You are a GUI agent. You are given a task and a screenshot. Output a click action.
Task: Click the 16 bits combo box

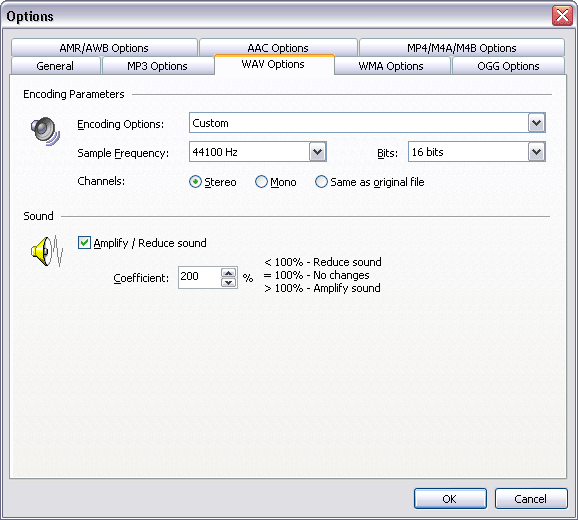click(x=477, y=151)
